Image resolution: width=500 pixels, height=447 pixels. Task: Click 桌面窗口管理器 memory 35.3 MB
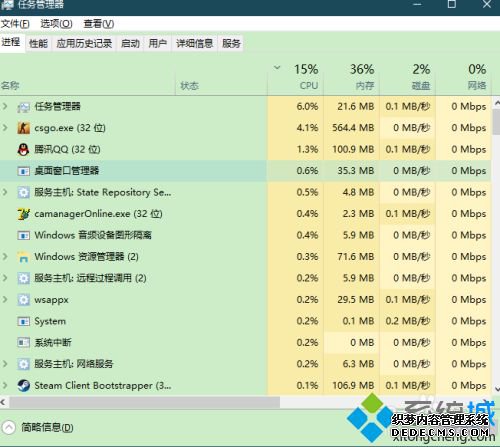(356, 171)
